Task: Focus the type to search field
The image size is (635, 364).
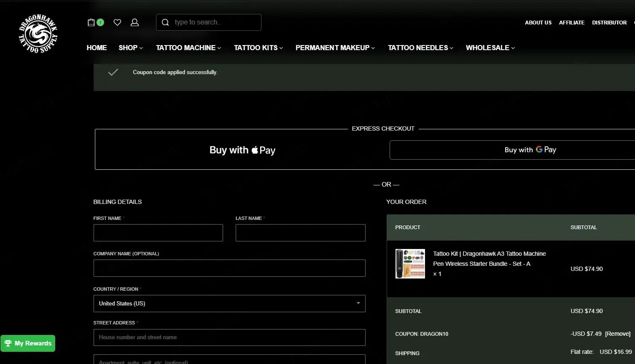Action: pos(209,22)
